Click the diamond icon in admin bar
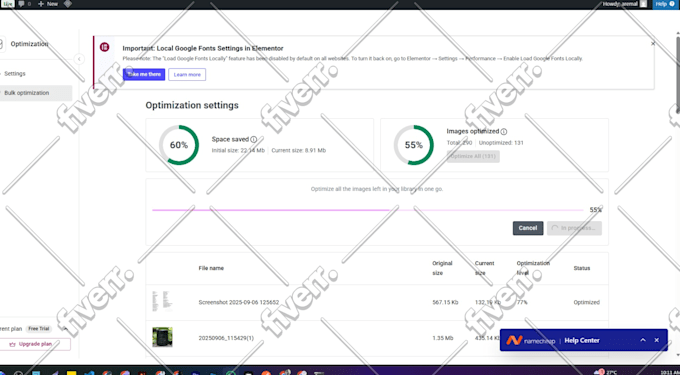Screen dimensions: 680x375 point(68,4)
